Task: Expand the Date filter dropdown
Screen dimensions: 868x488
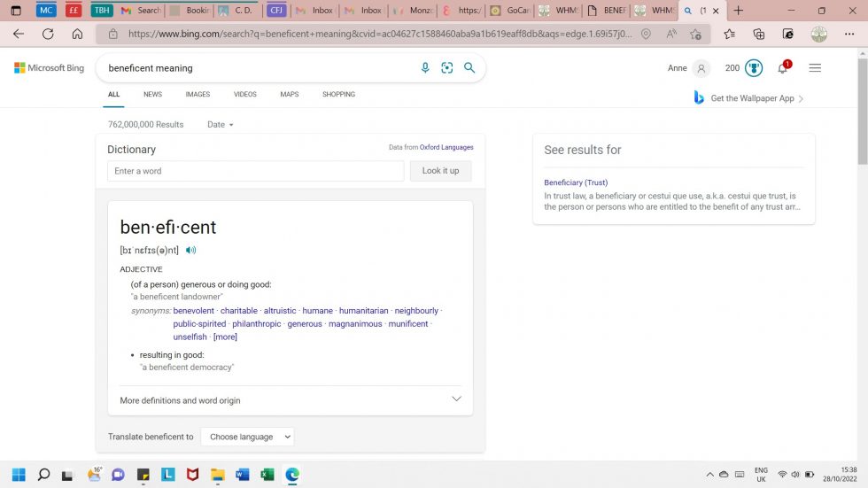Action: pyautogui.click(x=221, y=125)
